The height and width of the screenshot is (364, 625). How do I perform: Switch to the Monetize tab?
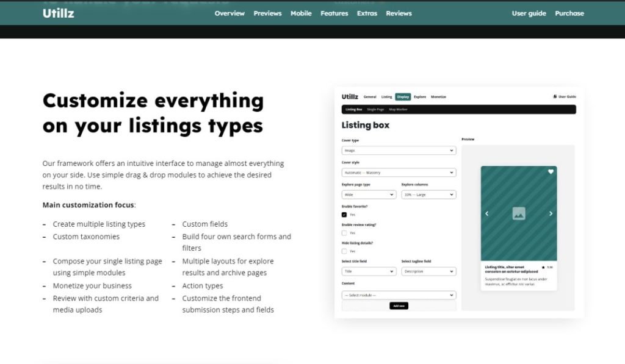coord(438,96)
